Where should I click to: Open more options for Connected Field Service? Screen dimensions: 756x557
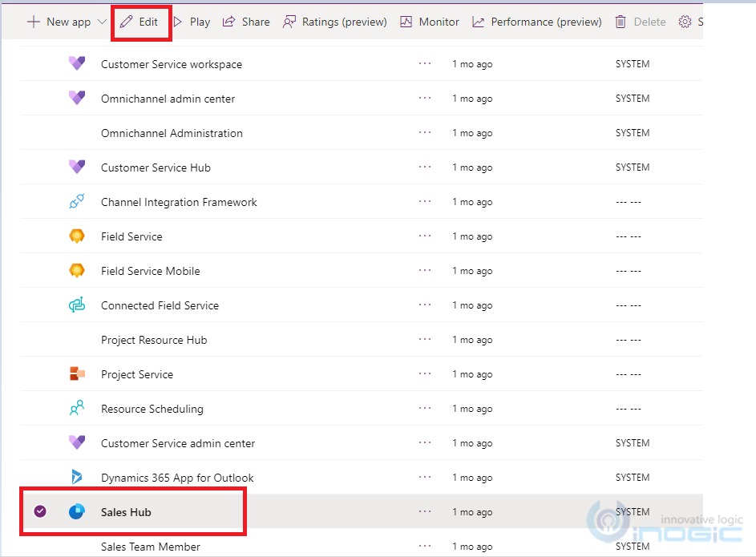(425, 305)
